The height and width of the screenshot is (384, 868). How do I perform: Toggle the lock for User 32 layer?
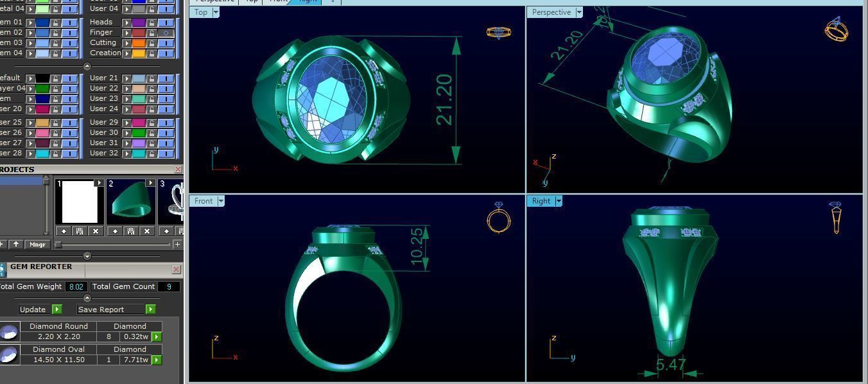click(x=152, y=153)
